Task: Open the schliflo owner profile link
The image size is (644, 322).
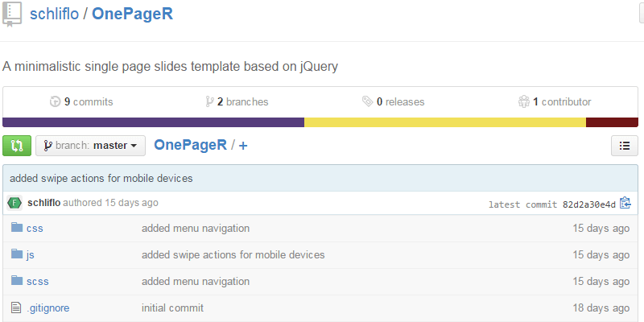Action: pyautogui.click(x=54, y=14)
